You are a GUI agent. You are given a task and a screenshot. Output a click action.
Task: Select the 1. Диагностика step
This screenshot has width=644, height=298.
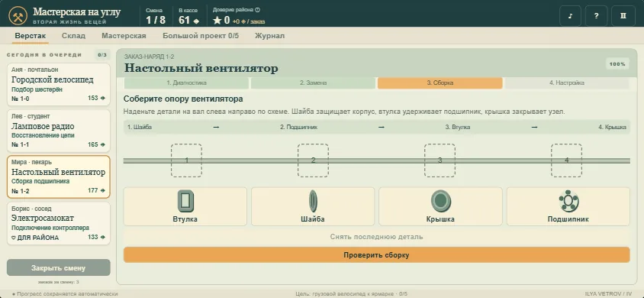click(186, 83)
